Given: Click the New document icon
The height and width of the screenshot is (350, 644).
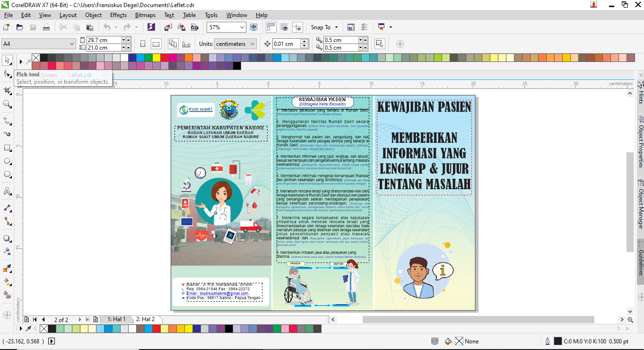Looking at the screenshot, I should [6, 27].
